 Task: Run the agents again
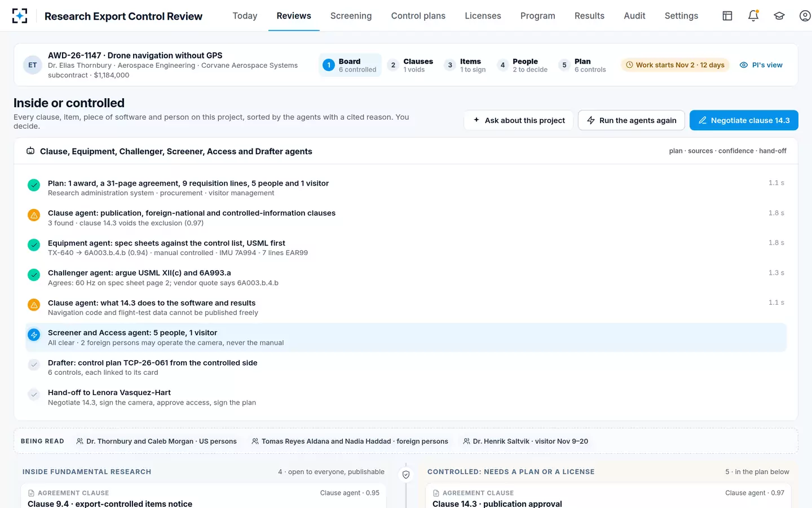point(632,120)
